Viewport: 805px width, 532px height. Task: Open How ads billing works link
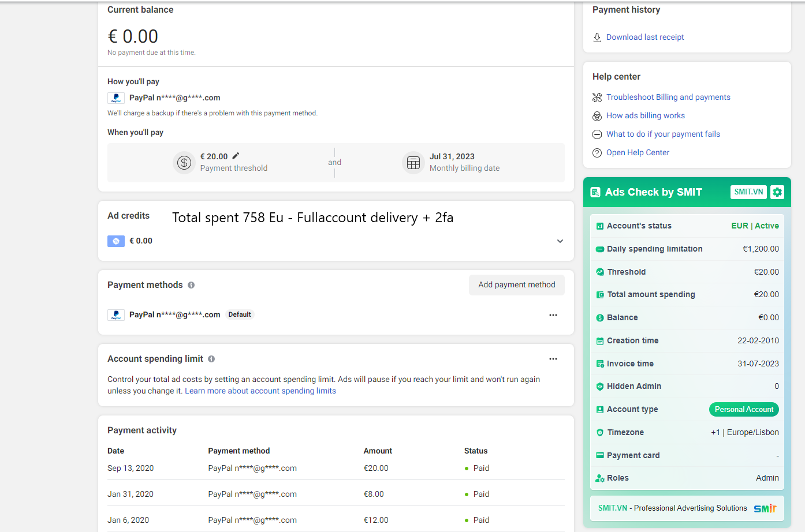(646, 115)
